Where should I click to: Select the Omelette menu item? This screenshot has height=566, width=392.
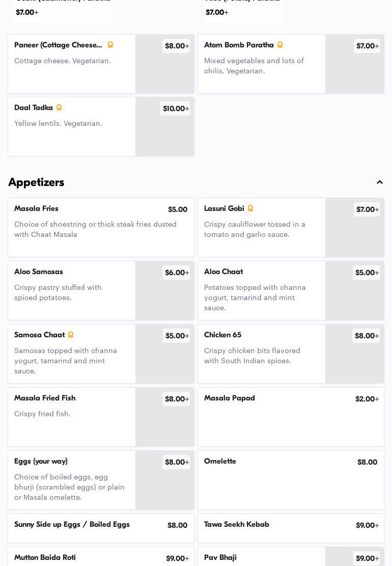(x=291, y=480)
